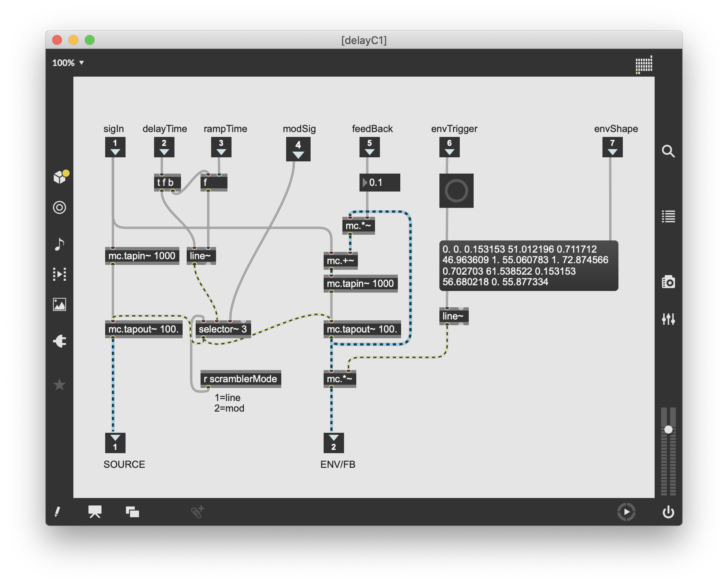Open the images browser in left sidebar
The image size is (728, 586).
(x=60, y=304)
